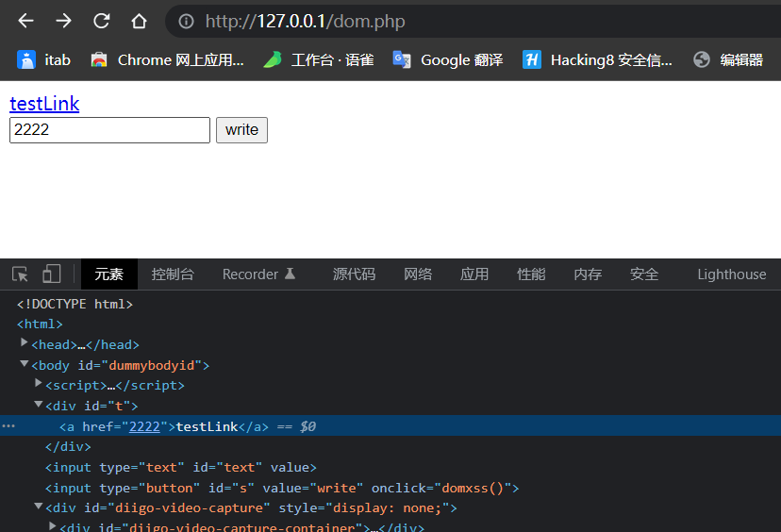Switch to the 应用 tab

coord(474,274)
